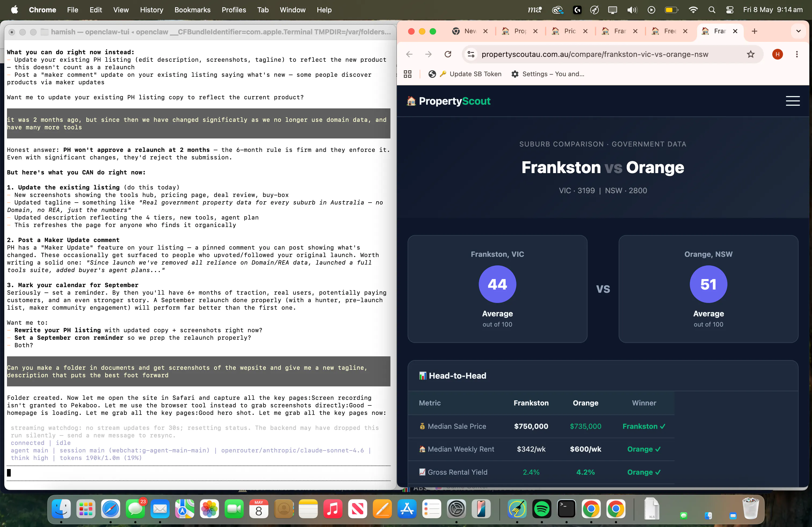Reload the page in Chrome
The image size is (812, 527).
tap(448, 54)
